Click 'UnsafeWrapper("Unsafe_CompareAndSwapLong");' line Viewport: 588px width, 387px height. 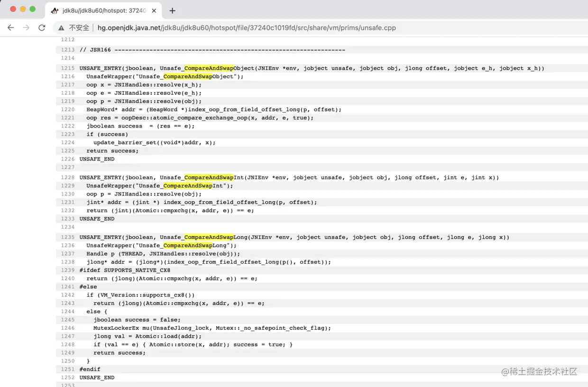coord(161,246)
